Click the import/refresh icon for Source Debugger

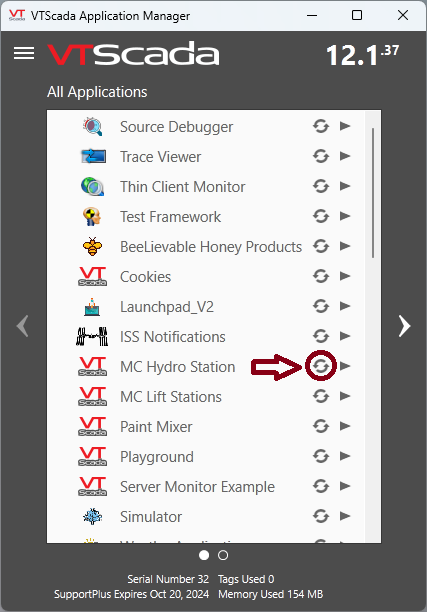pos(321,126)
